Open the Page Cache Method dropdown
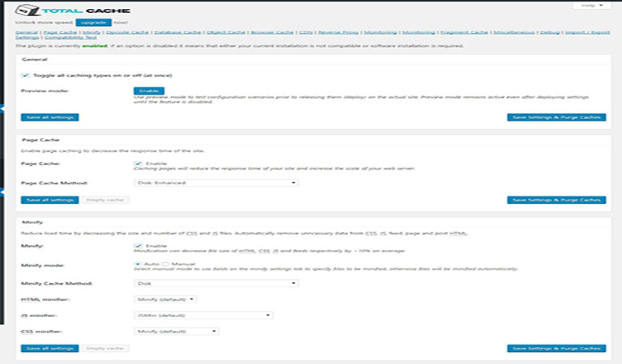Viewport: 622px width, 364px height. 216,183
